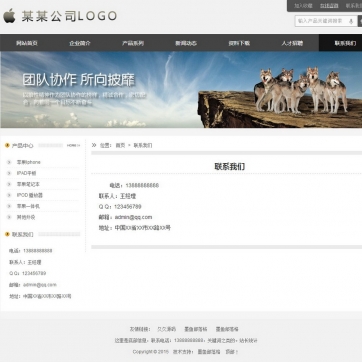The image size is (362, 362).
Task: Open IPOD播放器 product category
Action: (x=30, y=195)
